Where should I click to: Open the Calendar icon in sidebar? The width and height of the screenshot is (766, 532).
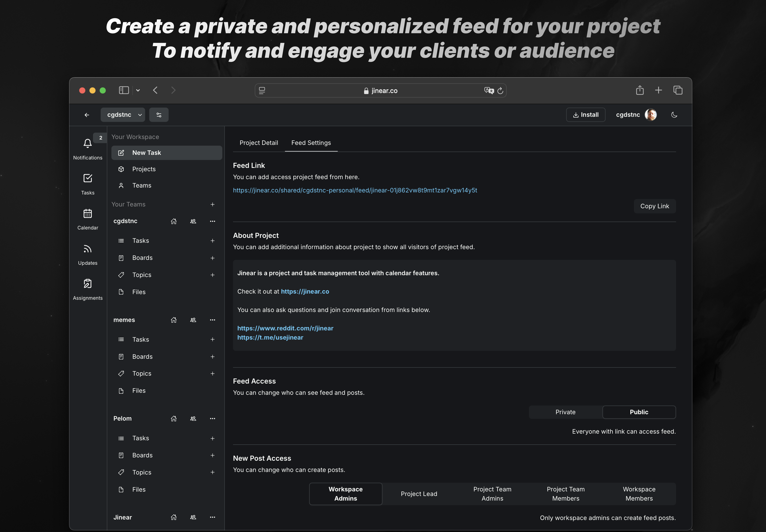coord(87,214)
